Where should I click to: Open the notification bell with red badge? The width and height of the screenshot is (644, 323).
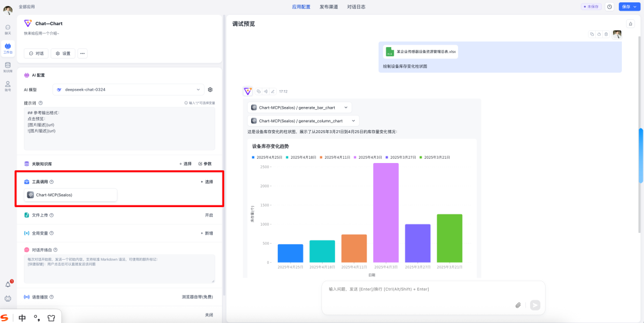[8, 284]
